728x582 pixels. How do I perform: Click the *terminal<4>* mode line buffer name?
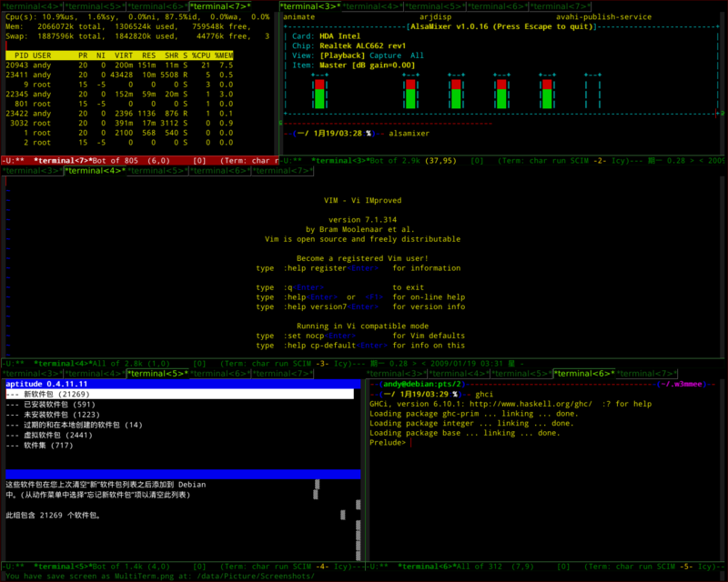64,364
